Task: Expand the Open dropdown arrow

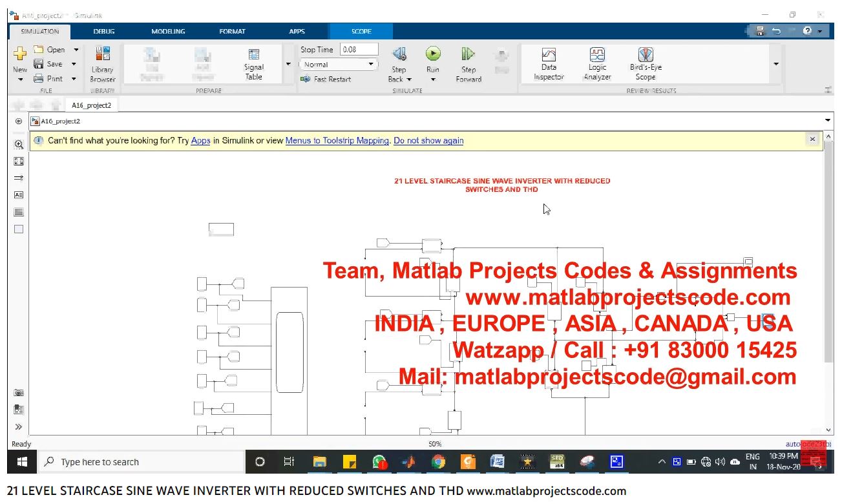Action: [76, 50]
